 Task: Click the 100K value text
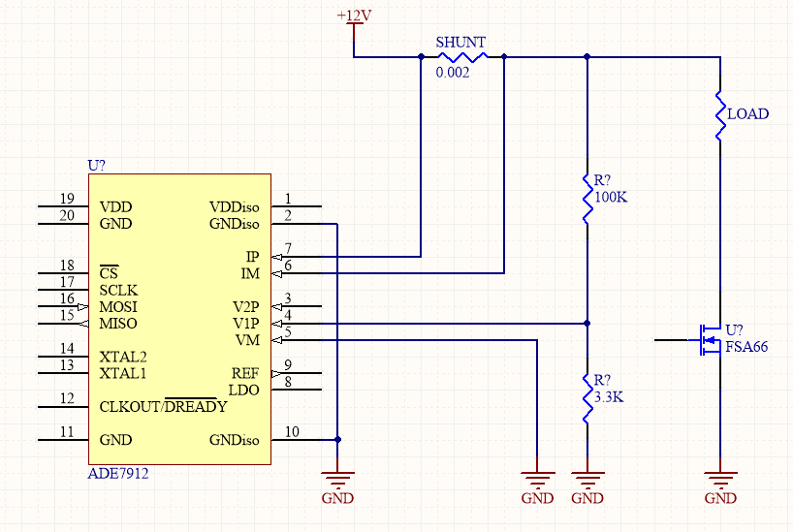click(611, 198)
